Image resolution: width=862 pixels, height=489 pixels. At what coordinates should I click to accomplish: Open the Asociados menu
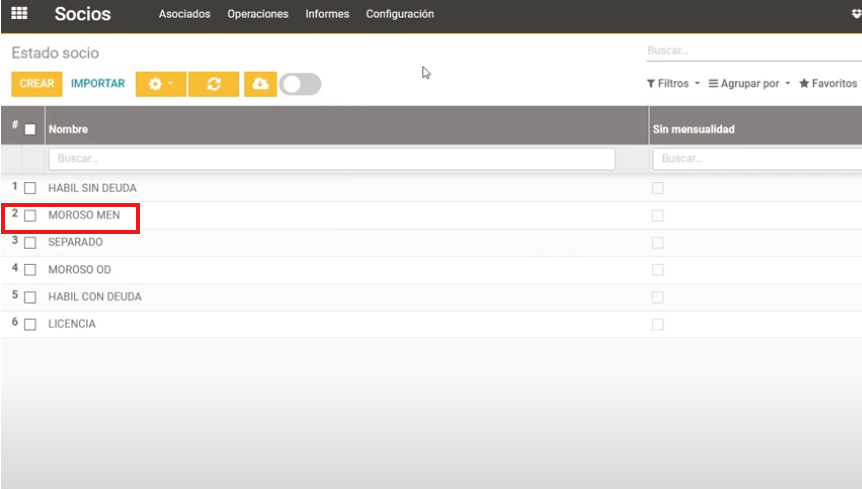pos(184,14)
